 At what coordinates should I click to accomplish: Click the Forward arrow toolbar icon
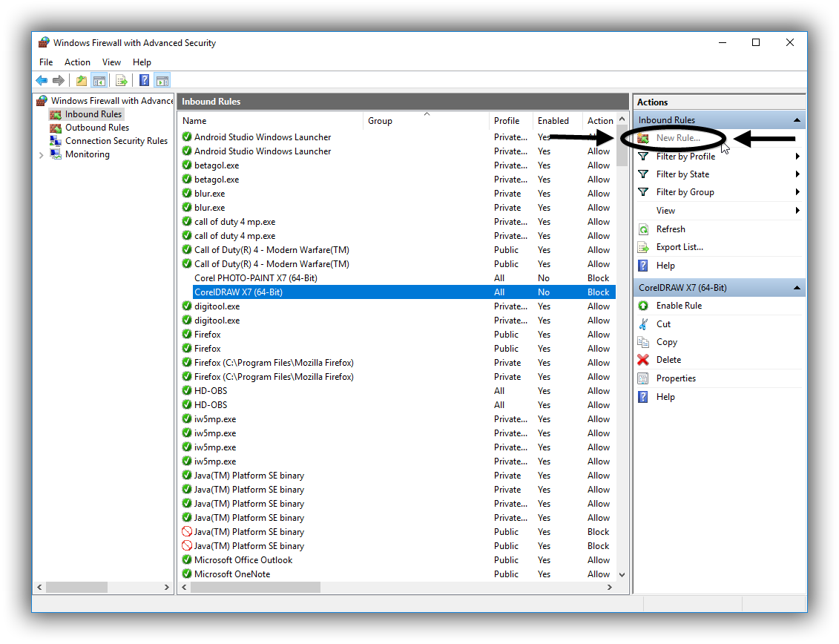tap(59, 81)
